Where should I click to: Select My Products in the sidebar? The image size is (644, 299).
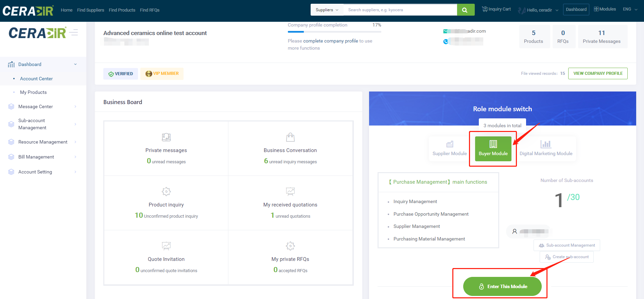tap(33, 92)
